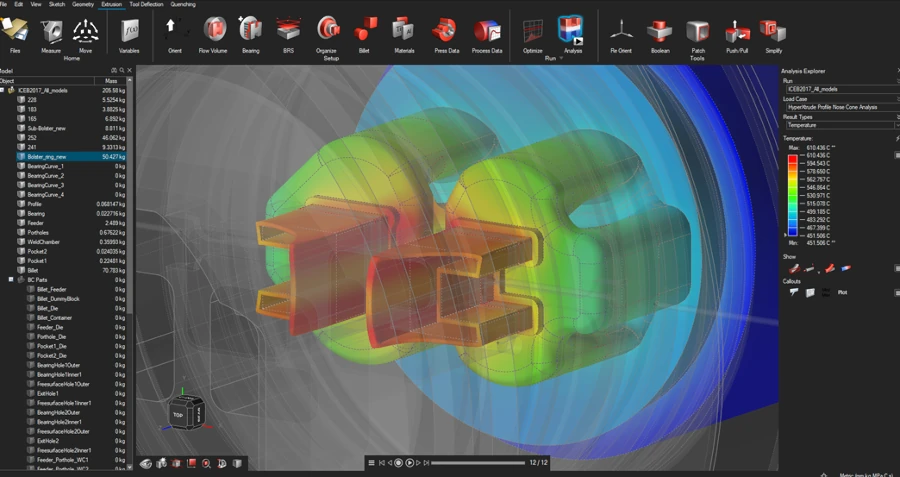The image size is (900, 477).
Task: Select the Boolean geometry tool
Action: pos(660,31)
